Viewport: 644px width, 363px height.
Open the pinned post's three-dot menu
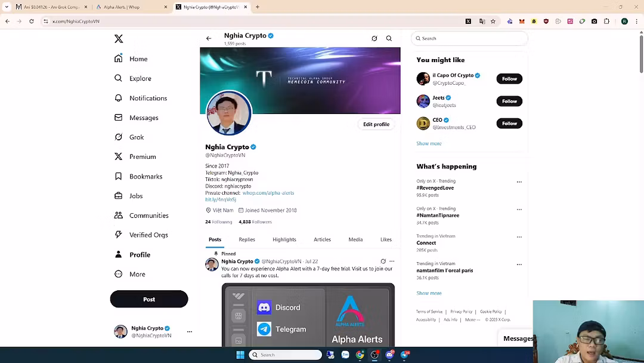392,261
